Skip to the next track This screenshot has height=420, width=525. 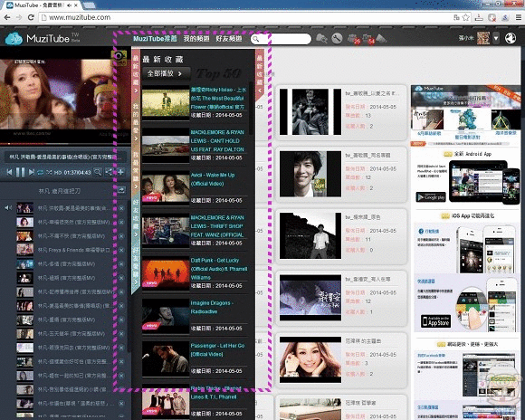click(x=31, y=172)
